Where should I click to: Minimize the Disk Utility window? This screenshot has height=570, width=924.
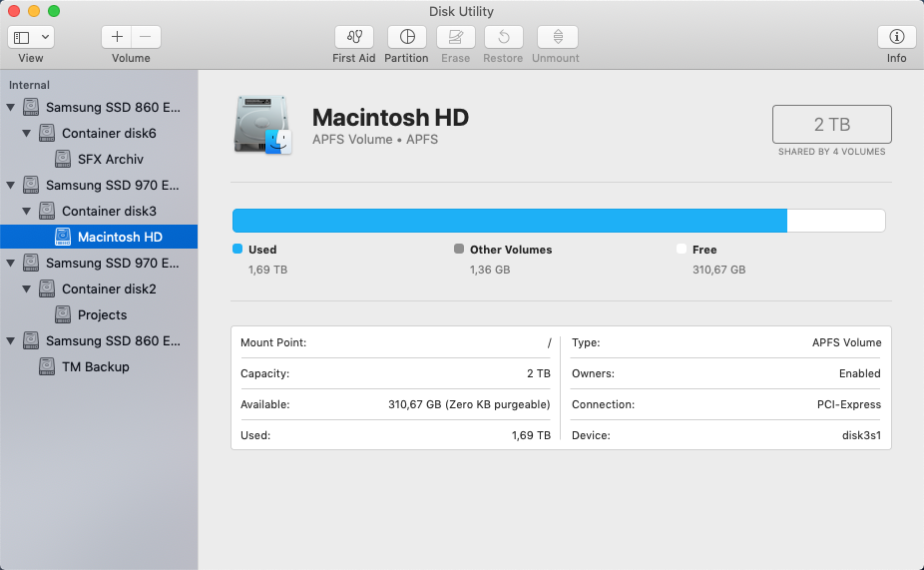[x=34, y=11]
